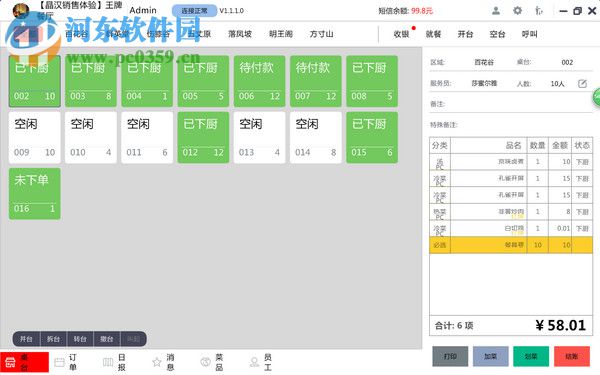Image resolution: width=600 pixels, height=375 pixels.
Task: Click the 品名 column header
Action: [x=489, y=145]
